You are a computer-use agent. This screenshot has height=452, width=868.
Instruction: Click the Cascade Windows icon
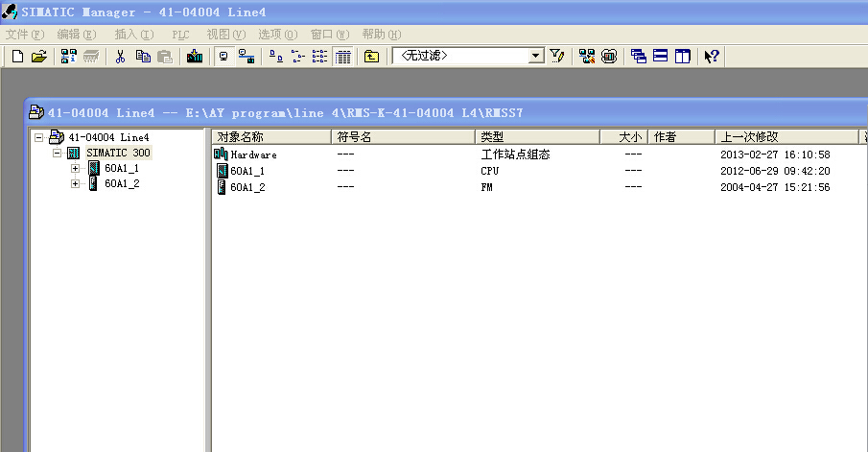click(638, 56)
